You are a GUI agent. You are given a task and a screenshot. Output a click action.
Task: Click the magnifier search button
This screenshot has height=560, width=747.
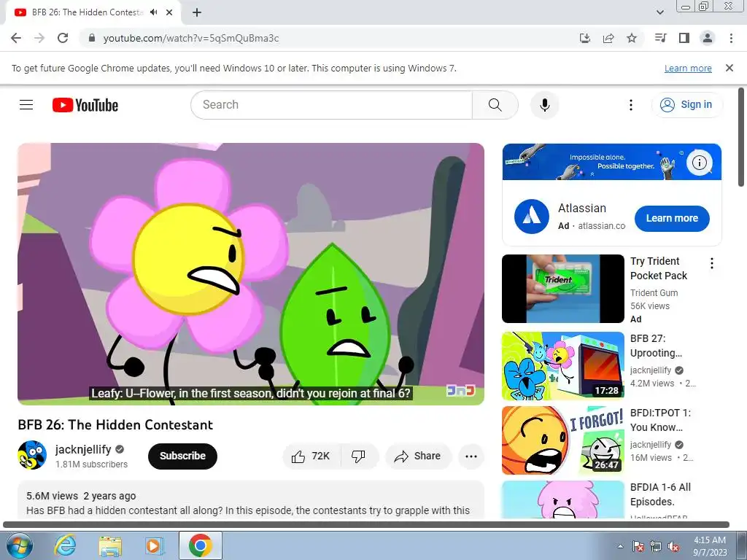pos(495,105)
